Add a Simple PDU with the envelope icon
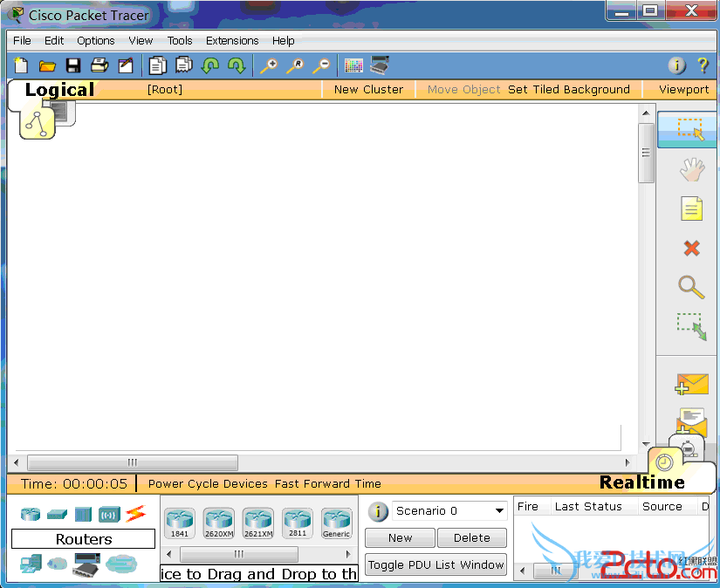 tap(691, 384)
